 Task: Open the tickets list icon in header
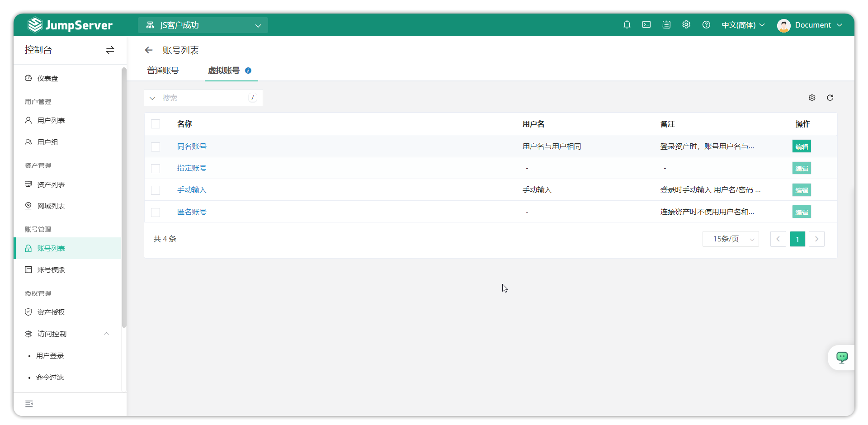[666, 25]
